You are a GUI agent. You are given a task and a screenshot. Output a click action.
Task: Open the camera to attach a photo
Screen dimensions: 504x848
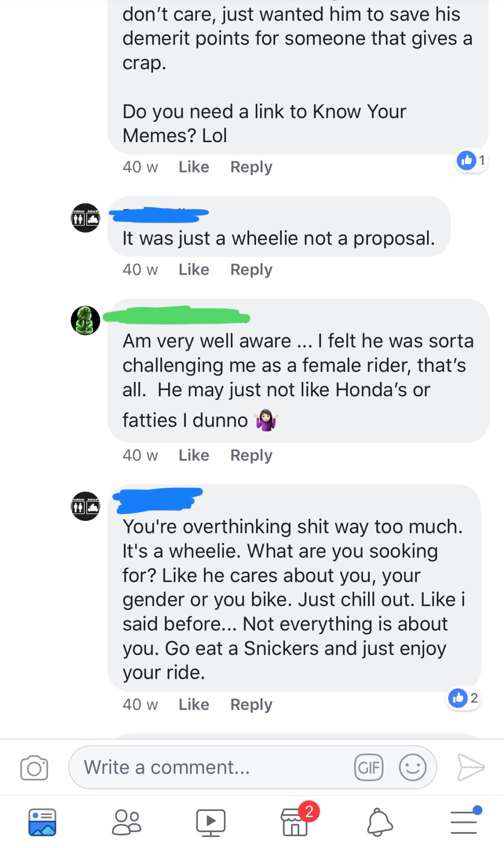coord(34,767)
